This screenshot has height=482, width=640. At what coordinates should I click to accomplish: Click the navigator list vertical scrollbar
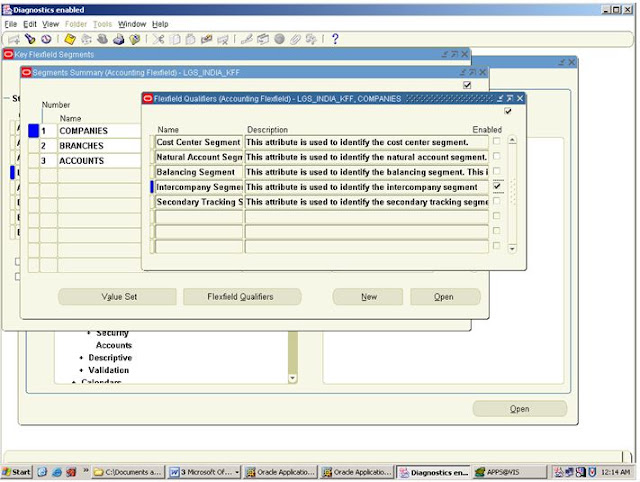292,353
